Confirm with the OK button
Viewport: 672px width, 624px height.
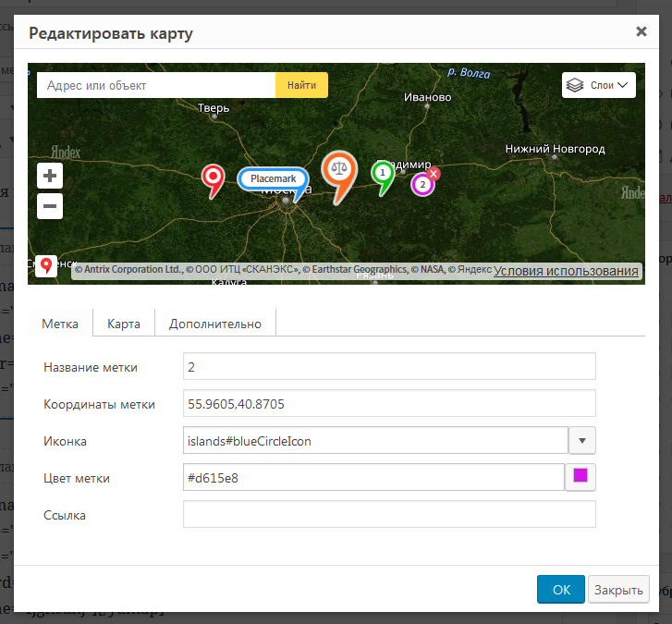point(561,589)
